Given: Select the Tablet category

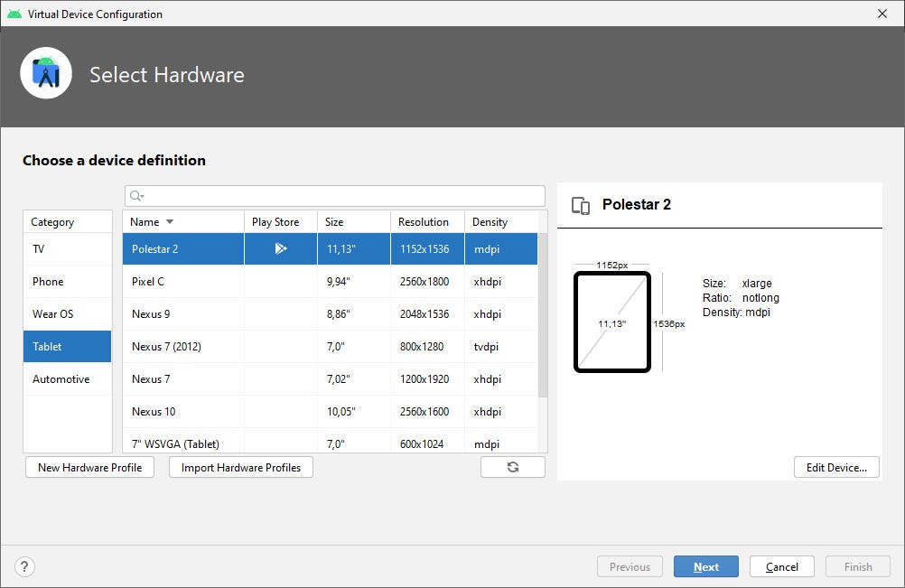Looking at the screenshot, I should [x=68, y=346].
